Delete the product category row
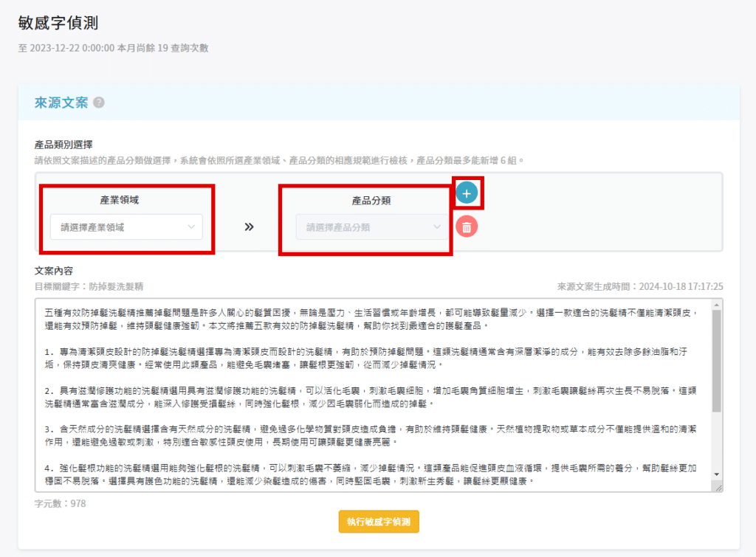The width and height of the screenshot is (756, 557). [466, 226]
